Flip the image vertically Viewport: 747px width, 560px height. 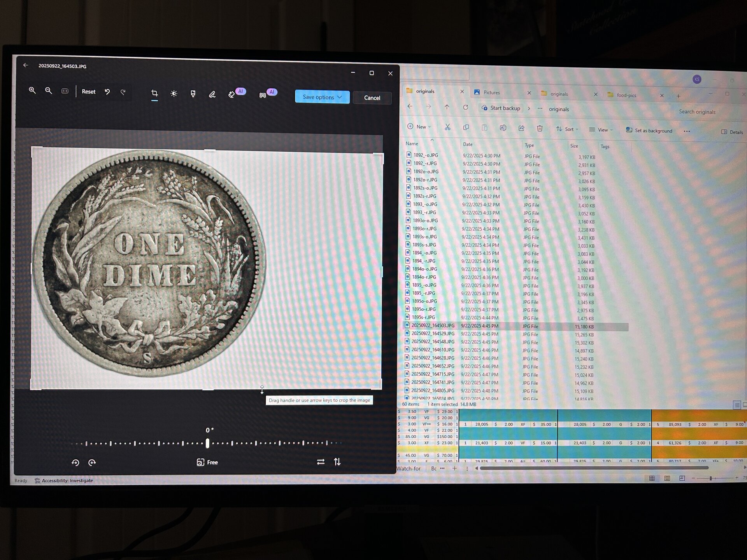point(337,462)
